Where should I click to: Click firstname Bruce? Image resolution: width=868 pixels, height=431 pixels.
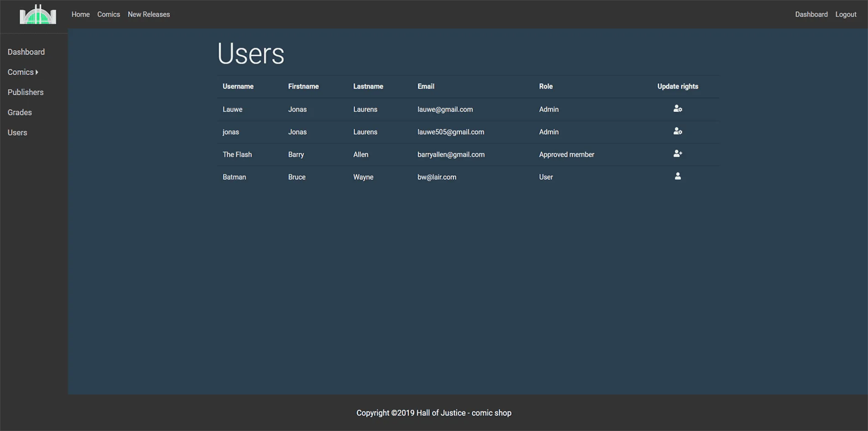[x=297, y=177]
